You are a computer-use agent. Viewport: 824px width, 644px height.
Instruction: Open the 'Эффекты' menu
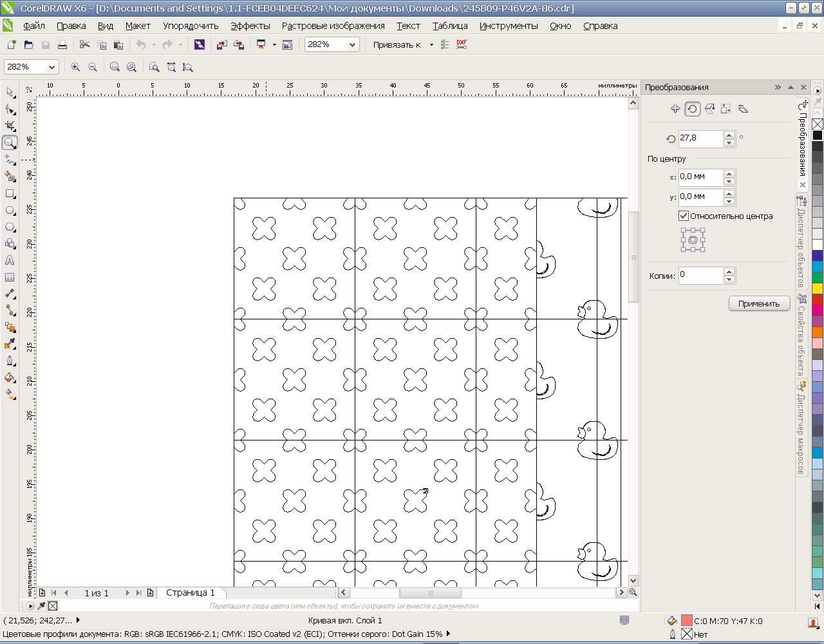pos(250,26)
